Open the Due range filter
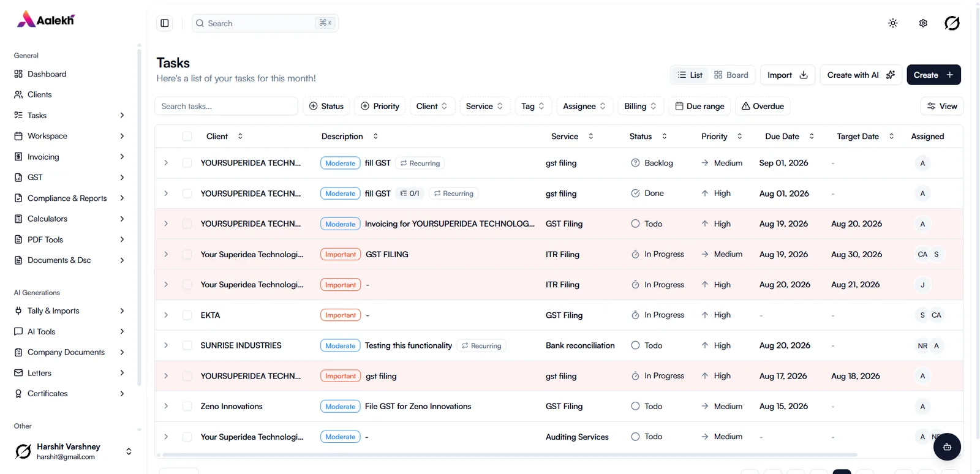This screenshot has height=474, width=980. (x=699, y=106)
